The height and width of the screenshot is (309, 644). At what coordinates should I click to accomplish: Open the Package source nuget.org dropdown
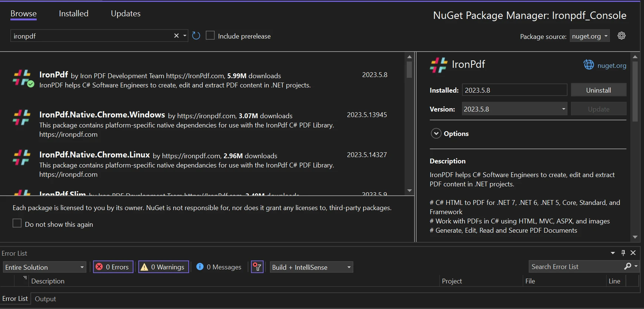coord(589,36)
